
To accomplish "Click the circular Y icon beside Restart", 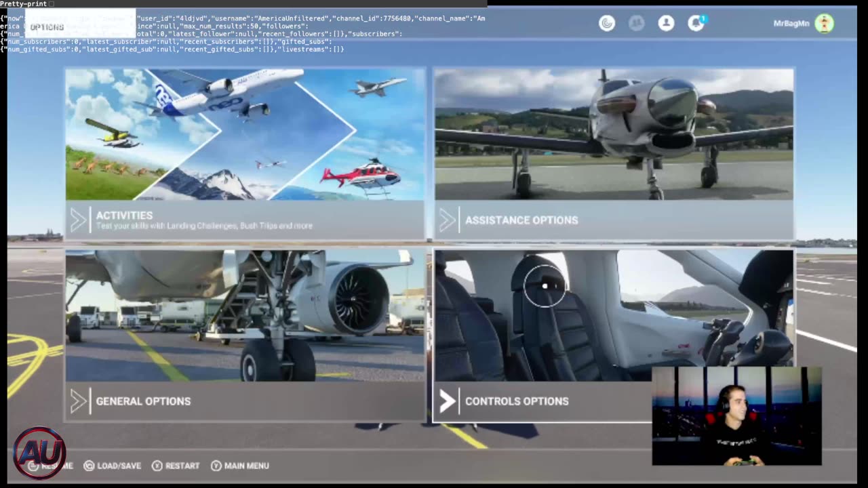I will (157, 466).
